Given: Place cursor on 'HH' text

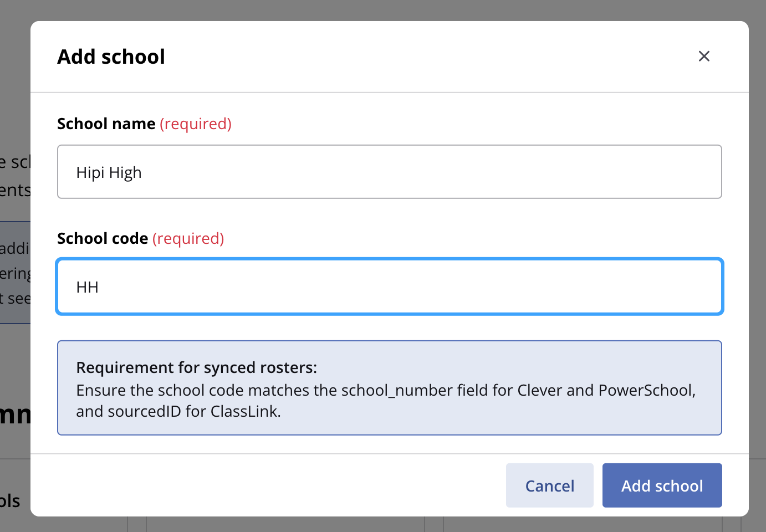Looking at the screenshot, I should click(x=88, y=287).
